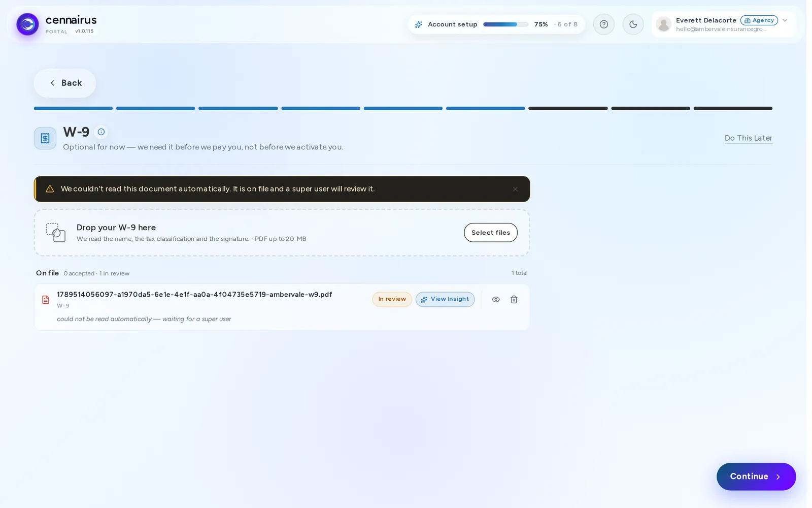Screen dimensions: 812x508
Task: Click Everett Delacorte user name
Action: 706,20
